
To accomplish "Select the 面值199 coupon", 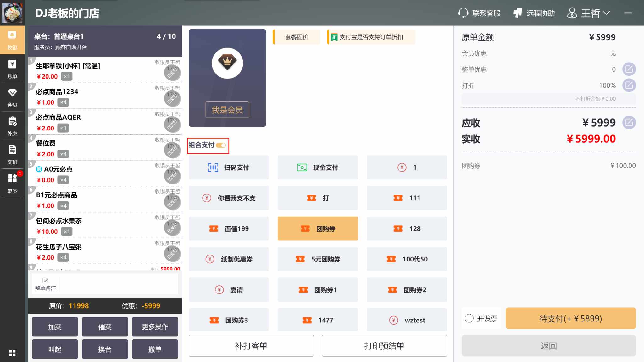I will (229, 228).
